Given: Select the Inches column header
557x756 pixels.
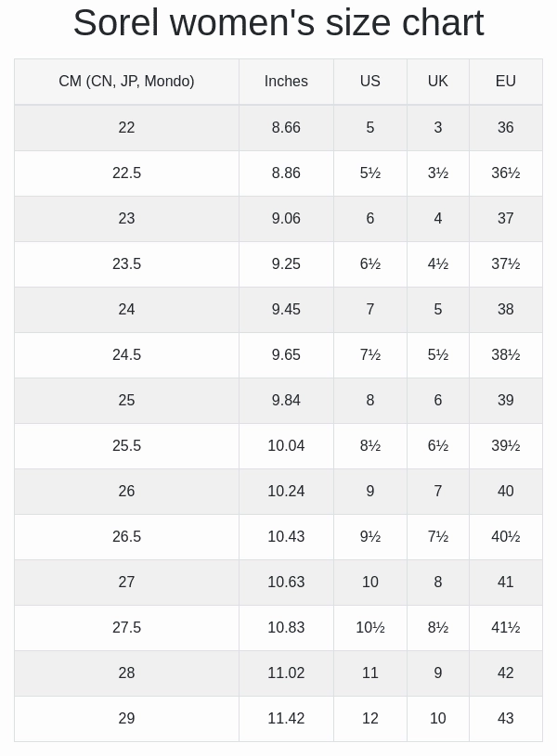Looking at the screenshot, I should pos(286,82).
